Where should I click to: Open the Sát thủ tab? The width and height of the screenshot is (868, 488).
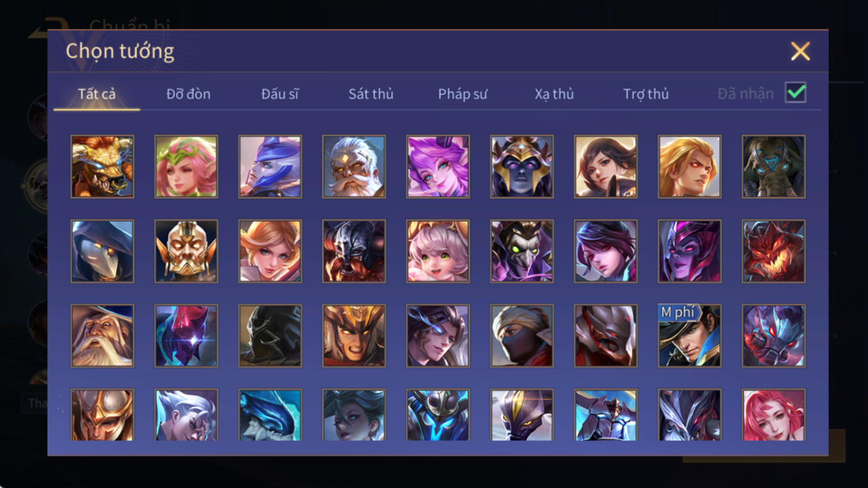[371, 94]
